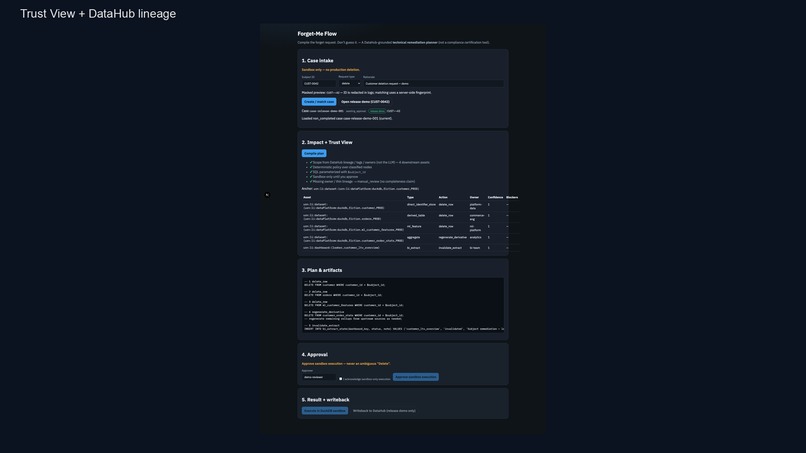
Task: Click the analytics owner cell
Action: point(475,238)
